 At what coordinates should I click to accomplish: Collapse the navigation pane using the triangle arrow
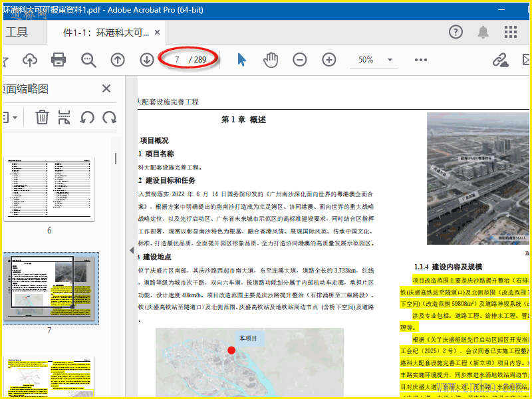(x=132, y=251)
